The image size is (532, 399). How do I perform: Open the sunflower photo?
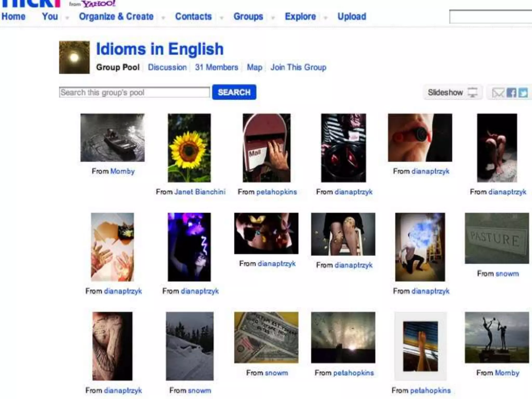click(x=189, y=148)
